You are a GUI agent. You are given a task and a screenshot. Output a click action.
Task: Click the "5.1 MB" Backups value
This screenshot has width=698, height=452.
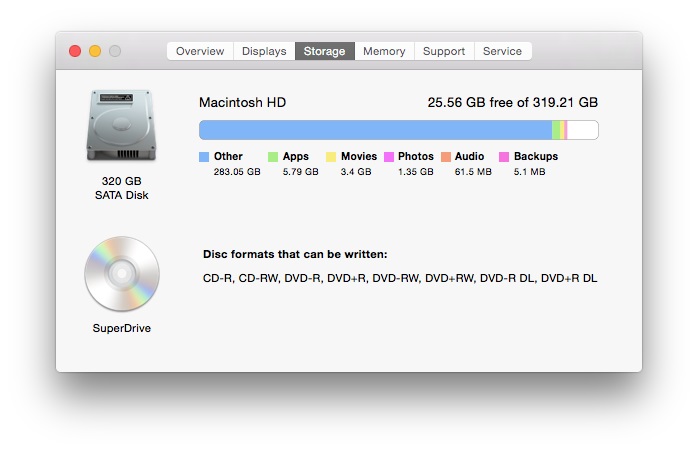point(529,172)
